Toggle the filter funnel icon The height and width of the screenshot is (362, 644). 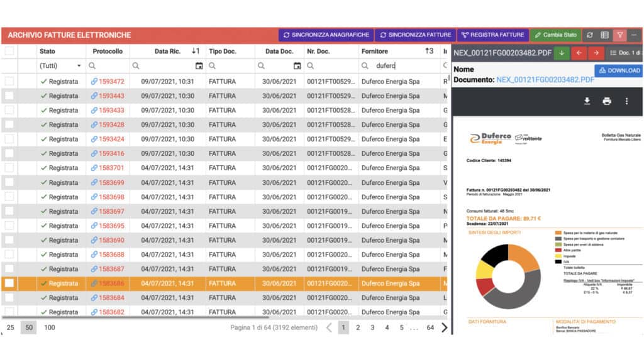(x=620, y=35)
